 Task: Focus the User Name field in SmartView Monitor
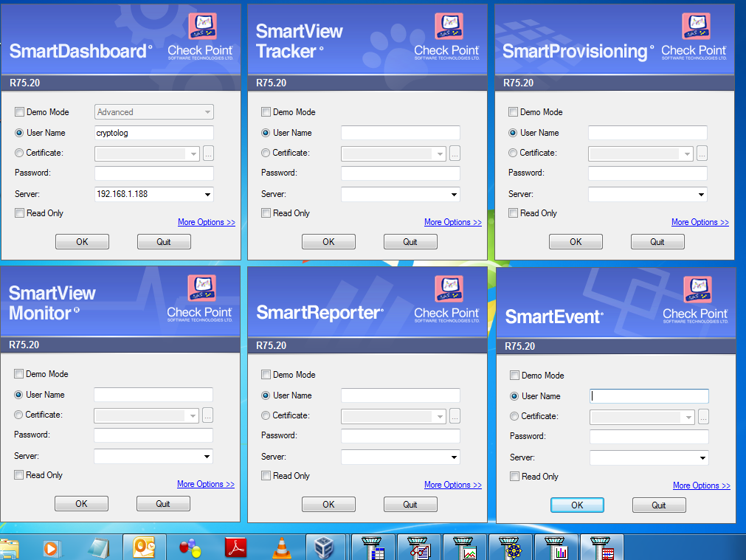(x=153, y=395)
